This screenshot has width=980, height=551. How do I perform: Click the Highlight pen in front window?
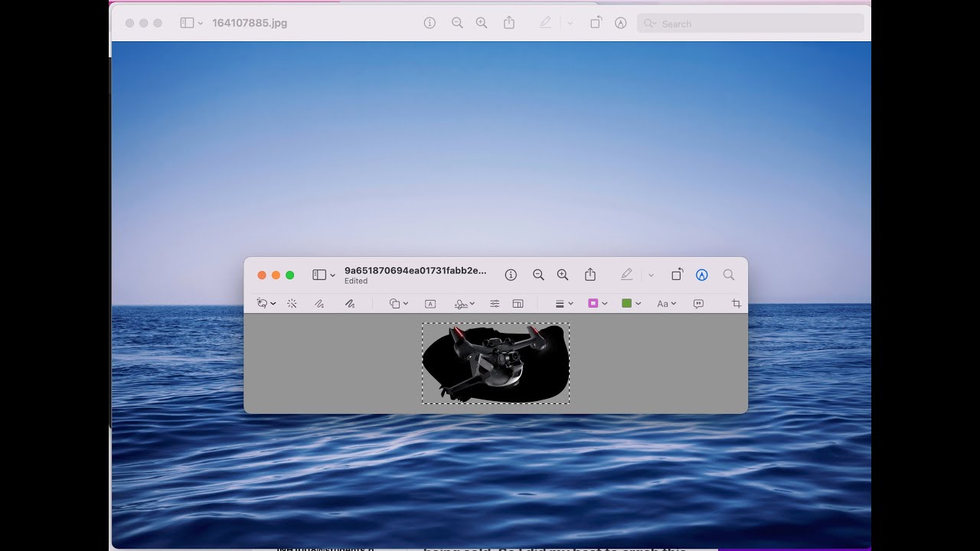[x=626, y=275]
